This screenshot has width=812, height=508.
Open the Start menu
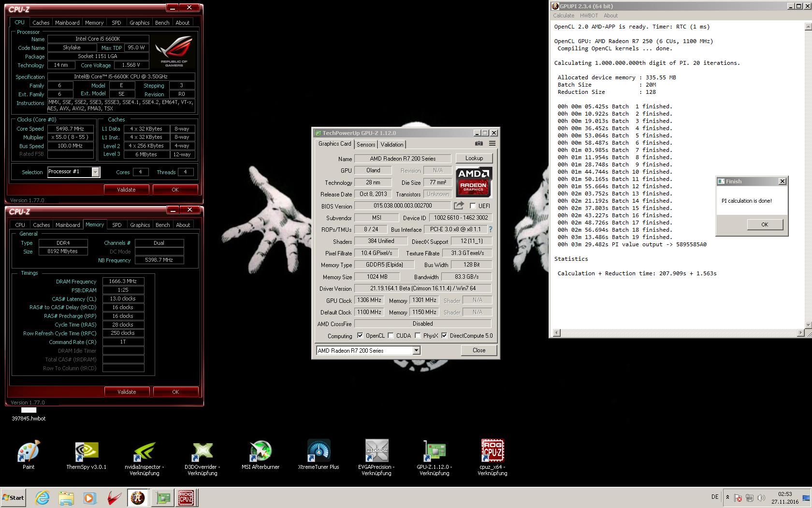point(14,498)
